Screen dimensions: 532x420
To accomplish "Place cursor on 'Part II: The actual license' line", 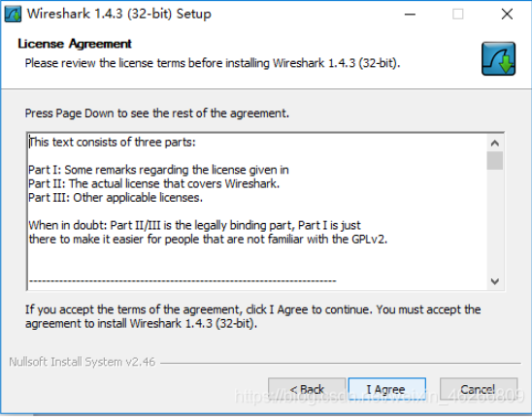I will pos(154,183).
